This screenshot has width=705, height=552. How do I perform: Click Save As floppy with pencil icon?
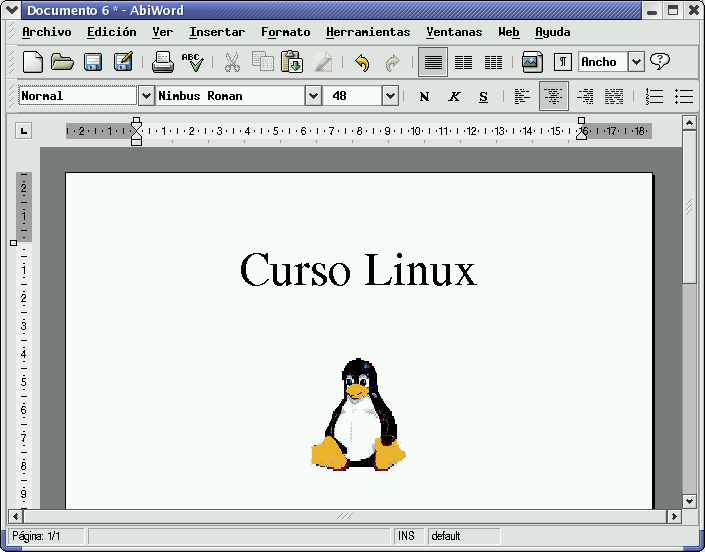(x=123, y=62)
